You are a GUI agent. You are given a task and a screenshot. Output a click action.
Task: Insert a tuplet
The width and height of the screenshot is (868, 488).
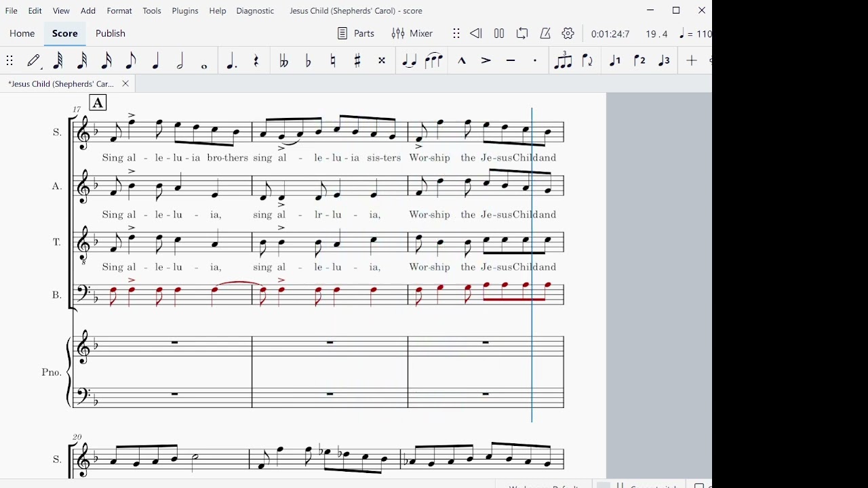pos(563,61)
